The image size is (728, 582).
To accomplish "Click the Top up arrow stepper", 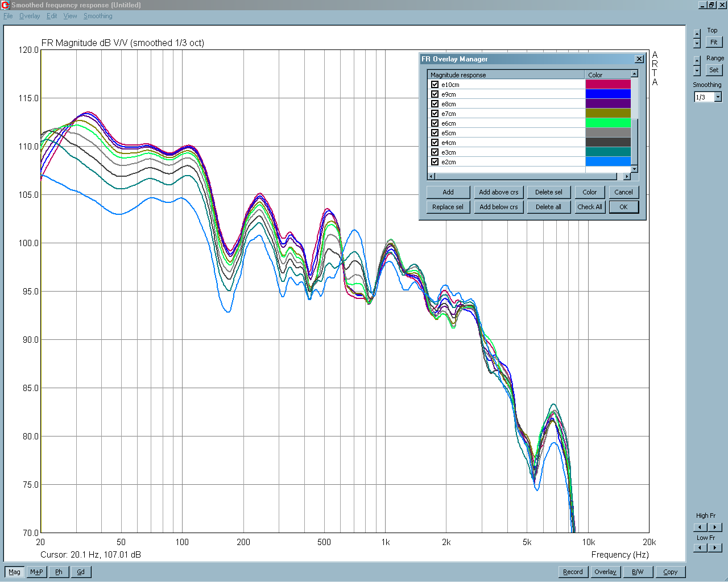I will (x=697, y=33).
